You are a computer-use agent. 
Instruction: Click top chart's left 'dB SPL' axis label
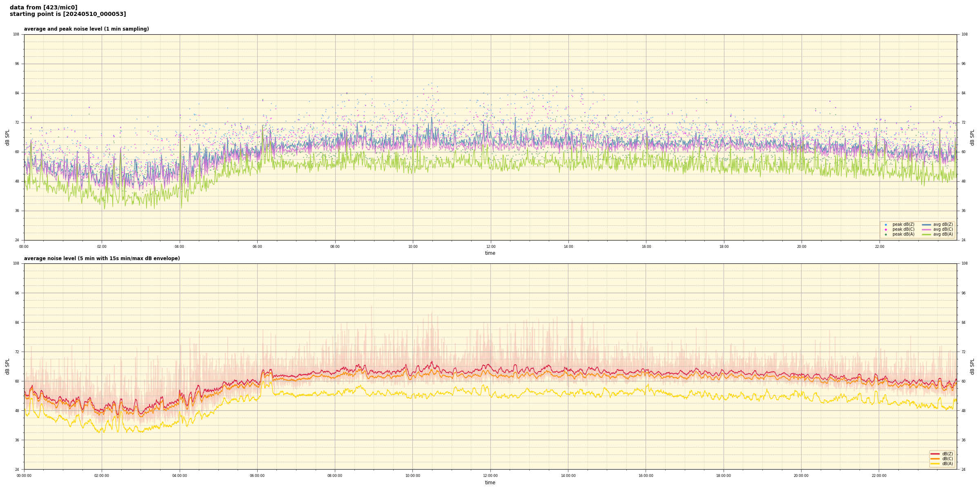point(7,137)
